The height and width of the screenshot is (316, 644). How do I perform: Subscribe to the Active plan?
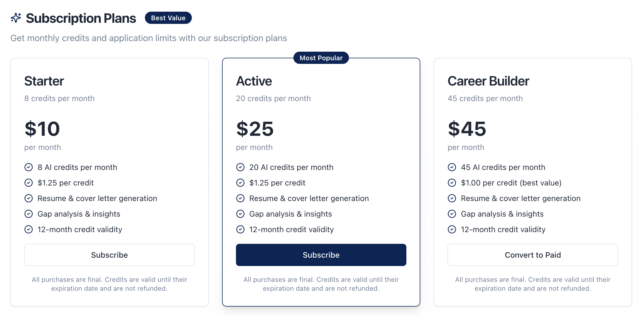[321, 255]
